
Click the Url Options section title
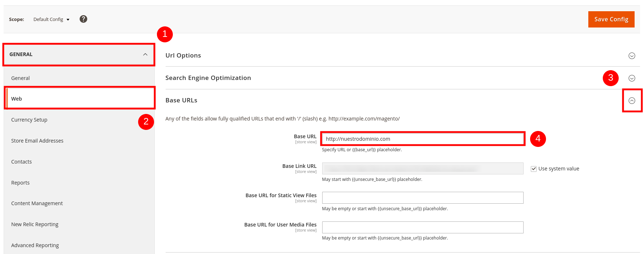point(183,55)
